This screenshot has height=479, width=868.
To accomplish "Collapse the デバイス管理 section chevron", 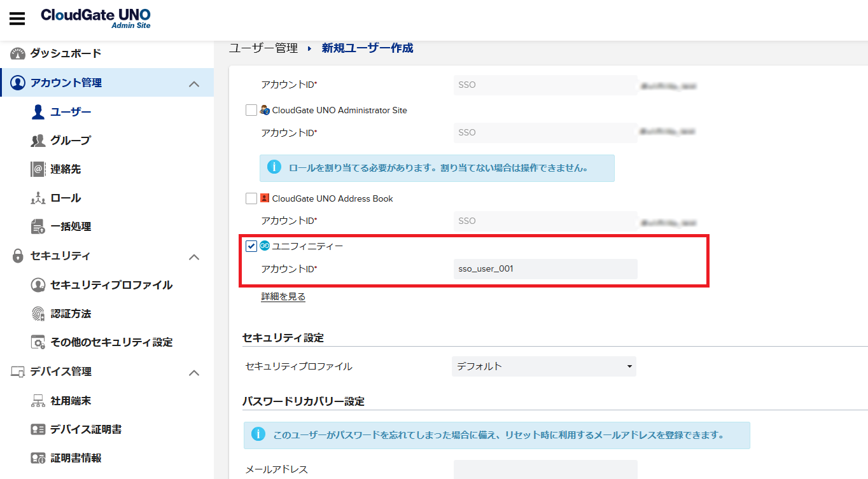I will [195, 373].
